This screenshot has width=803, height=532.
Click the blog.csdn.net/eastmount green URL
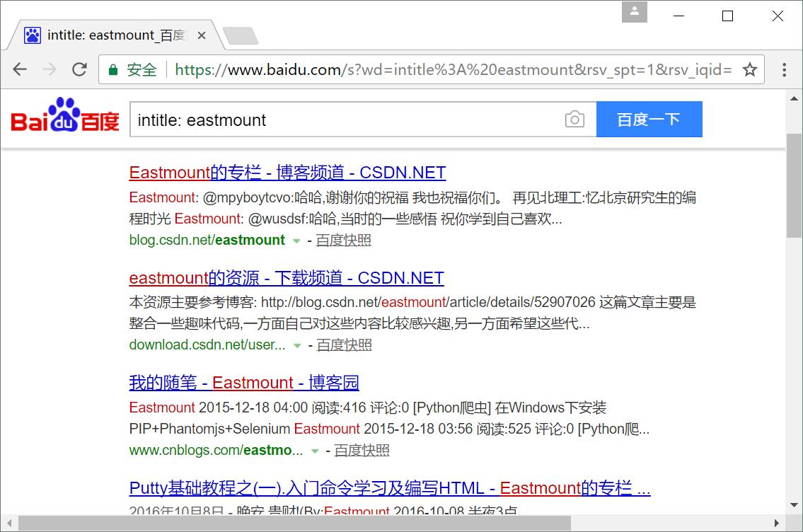[207, 240]
